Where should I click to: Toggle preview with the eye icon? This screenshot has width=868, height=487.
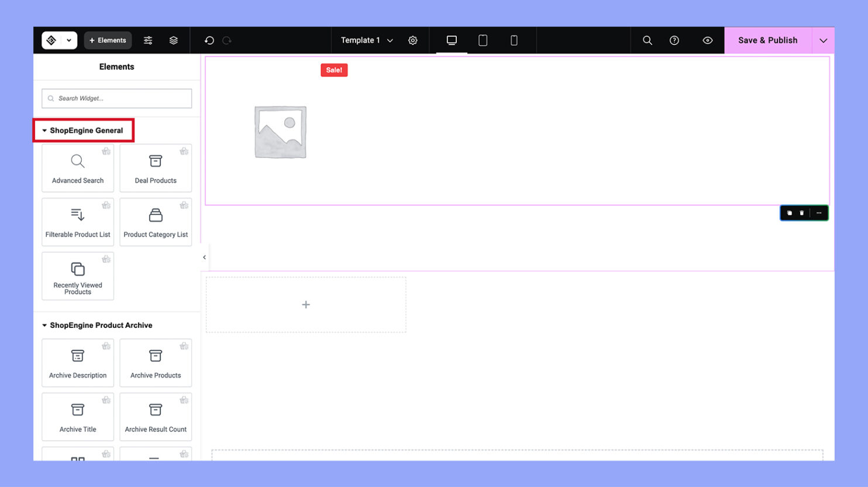click(x=708, y=40)
